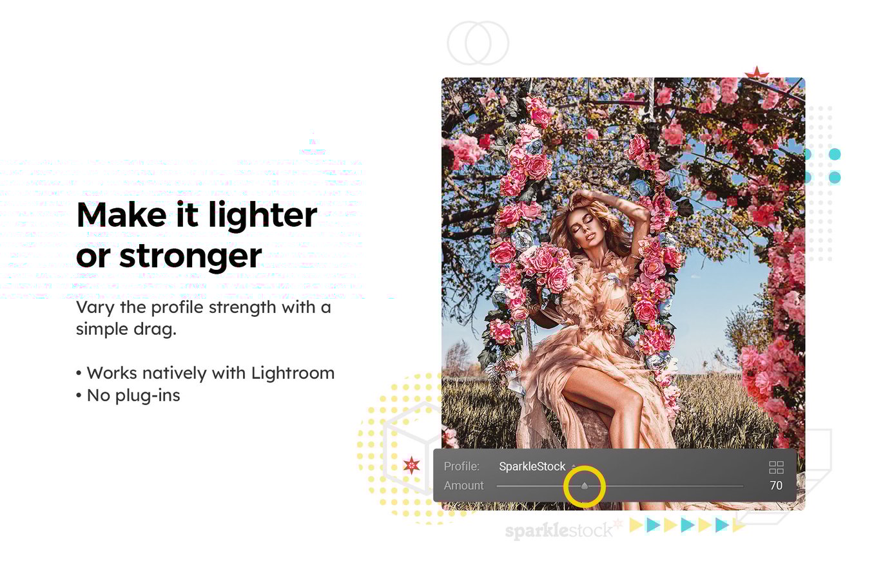Screen dimensions: 883x588
Task: Click the 'No plug-ins' bullet text
Action: pos(128,395)
